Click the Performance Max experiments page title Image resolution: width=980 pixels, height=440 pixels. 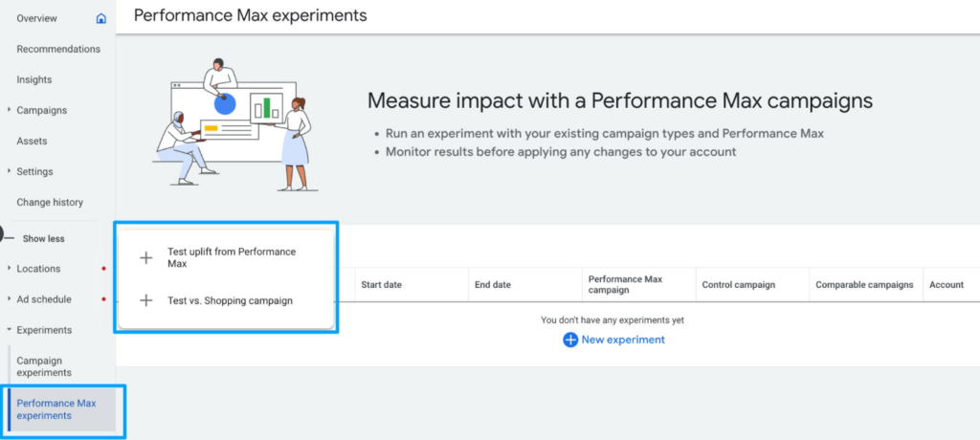(250, 15)
